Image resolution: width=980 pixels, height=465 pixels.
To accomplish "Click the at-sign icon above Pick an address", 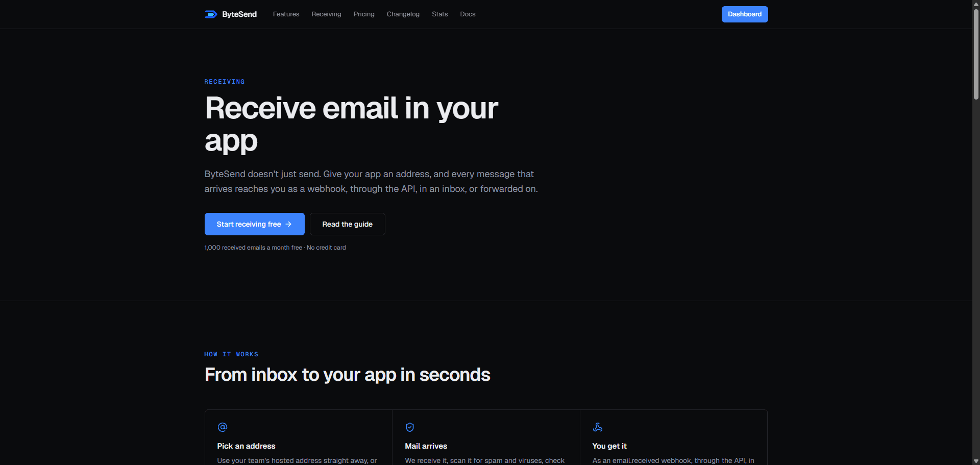I will 223,427.
